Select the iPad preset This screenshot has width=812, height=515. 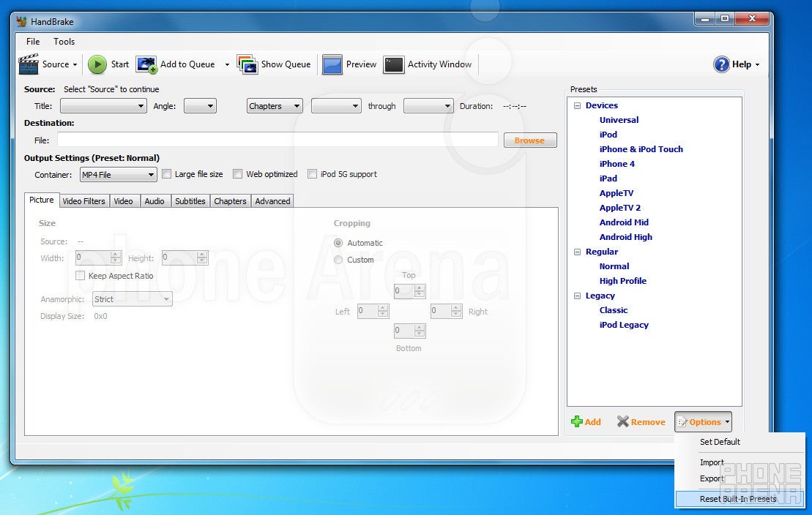[608, 178]
